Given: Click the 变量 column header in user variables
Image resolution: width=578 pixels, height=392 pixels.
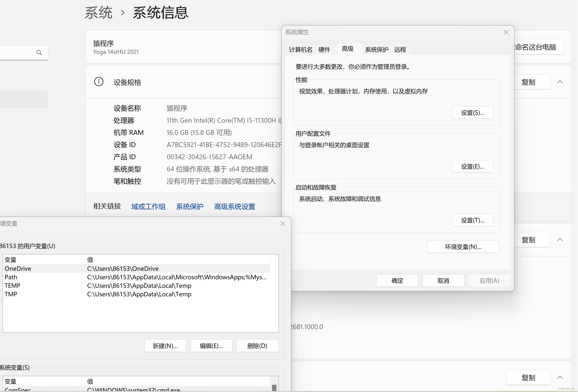Looking at the screenshot, I should click(44, 260).
